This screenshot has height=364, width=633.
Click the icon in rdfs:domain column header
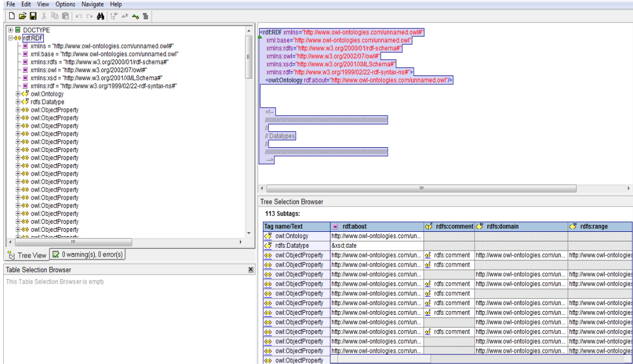click(x=480, y=226)
